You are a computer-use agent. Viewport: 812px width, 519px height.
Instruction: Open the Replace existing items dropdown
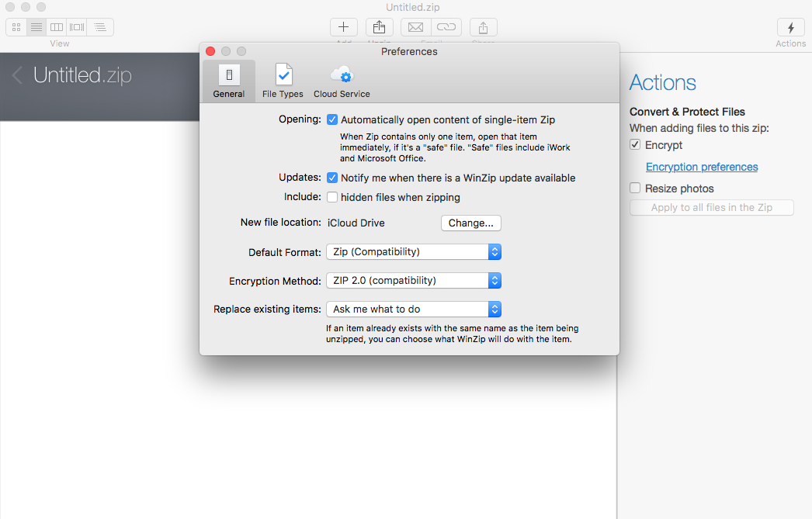pyautogui.click(x=414, y=310)
